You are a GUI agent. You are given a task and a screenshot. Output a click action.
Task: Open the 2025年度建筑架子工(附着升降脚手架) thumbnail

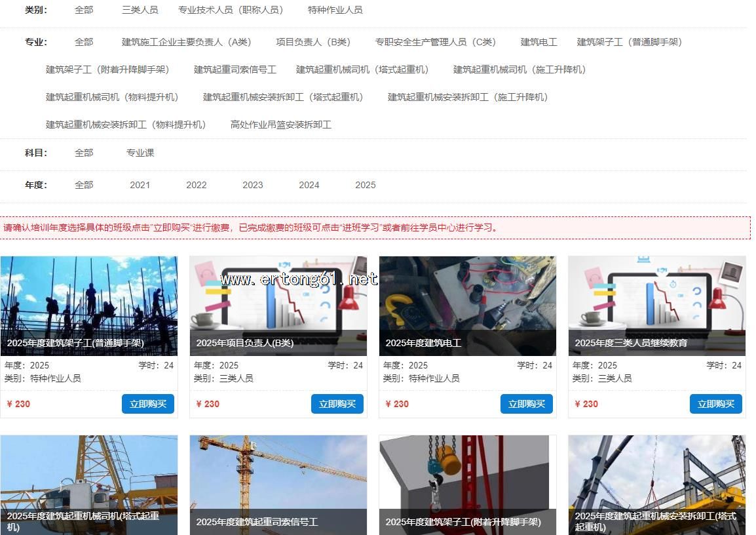[x=467, y=479]
